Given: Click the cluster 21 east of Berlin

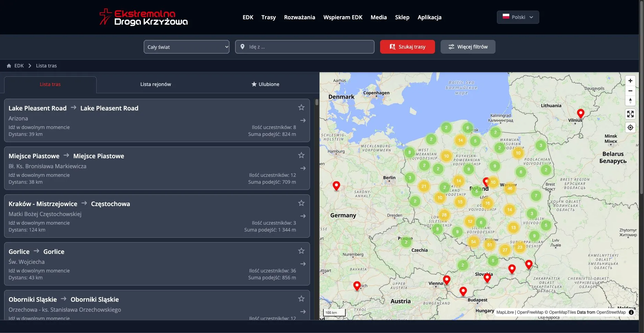Looking at the screenshot, I should (424, 186).
